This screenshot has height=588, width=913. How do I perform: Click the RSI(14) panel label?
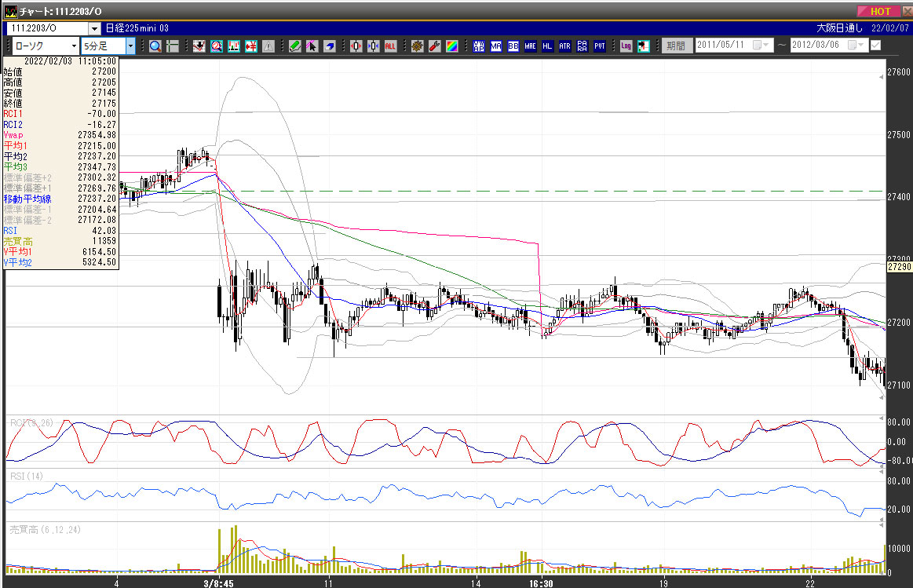pyautogui.click(x=27, y=477)
